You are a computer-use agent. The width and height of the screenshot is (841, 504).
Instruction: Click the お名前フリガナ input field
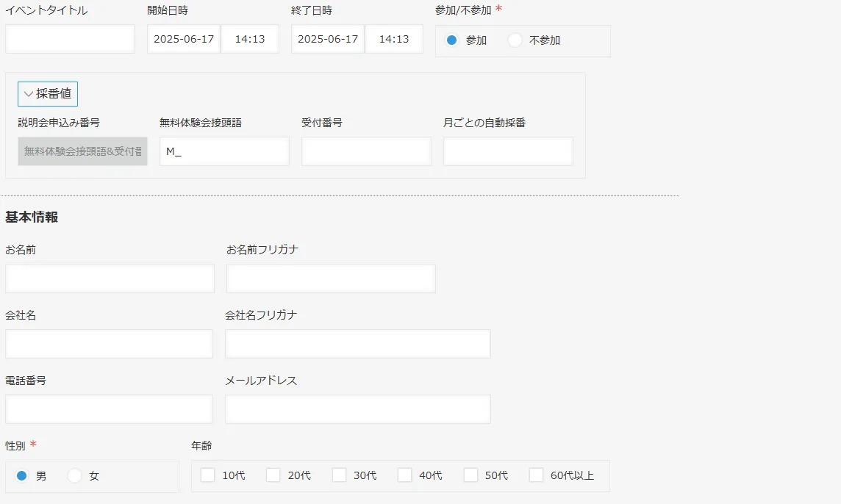click(331, 278)
